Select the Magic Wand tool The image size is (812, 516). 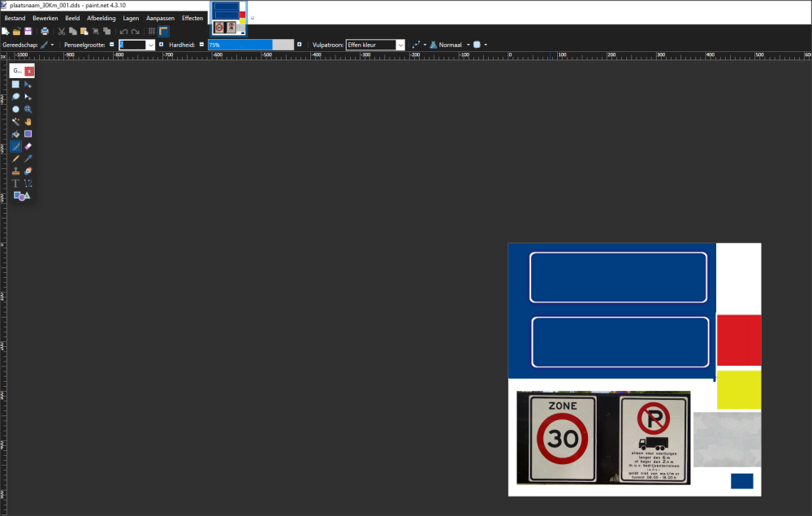tap(15, 121)
